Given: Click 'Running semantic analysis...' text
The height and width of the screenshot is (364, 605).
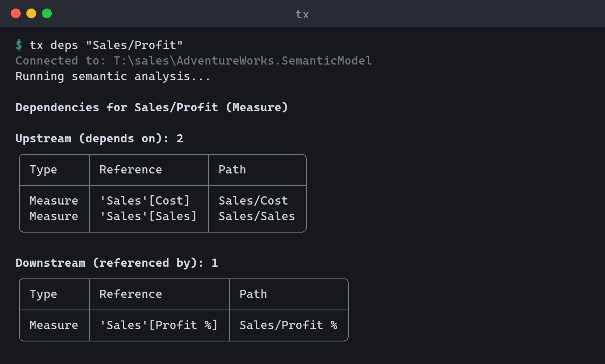Looking at the screenshot, I should coord(113,76).
